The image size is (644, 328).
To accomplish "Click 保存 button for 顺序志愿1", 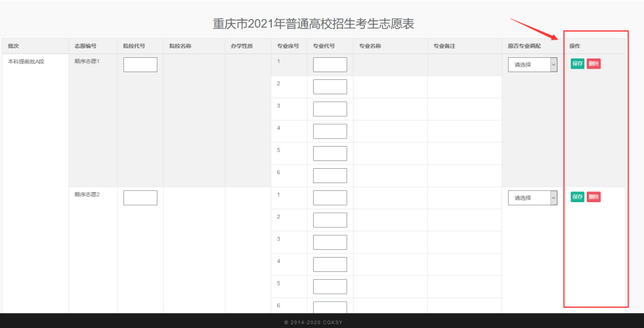I will tap(577, 64).
